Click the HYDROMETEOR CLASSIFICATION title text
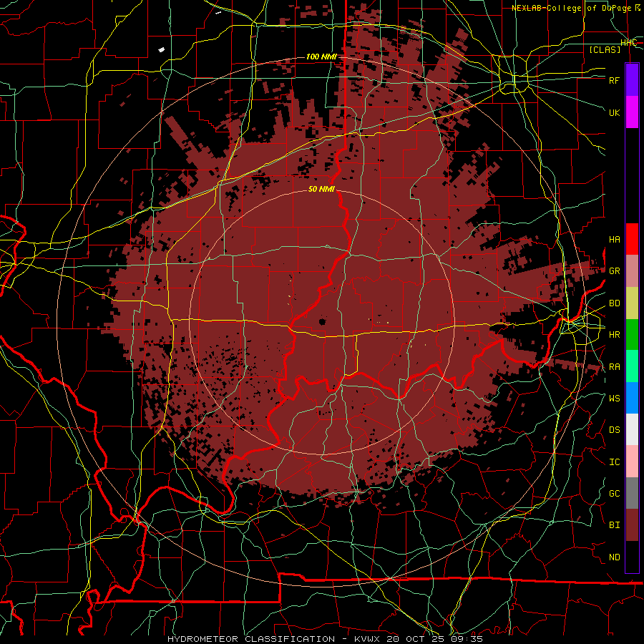The height and width of the screenshot is (644, 644). [x=251, y=639]
